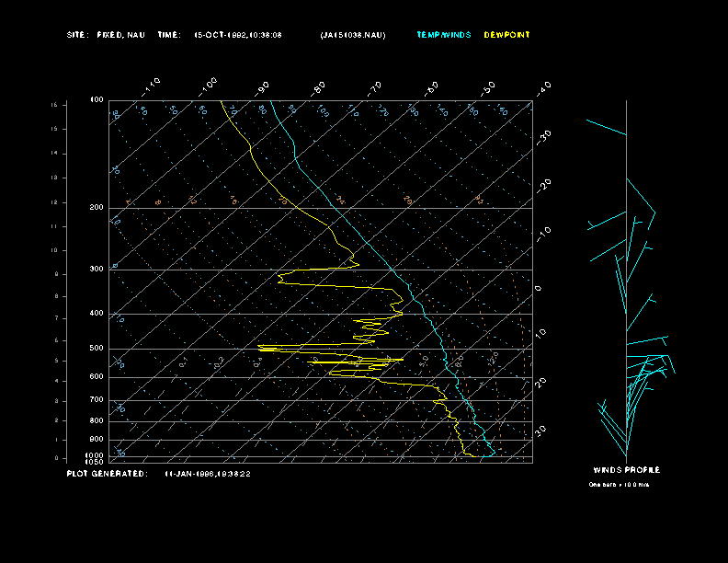This screenshot has width=728, height=563.
Task: Click the 300 pressure level label
Action: pos(97,270)
